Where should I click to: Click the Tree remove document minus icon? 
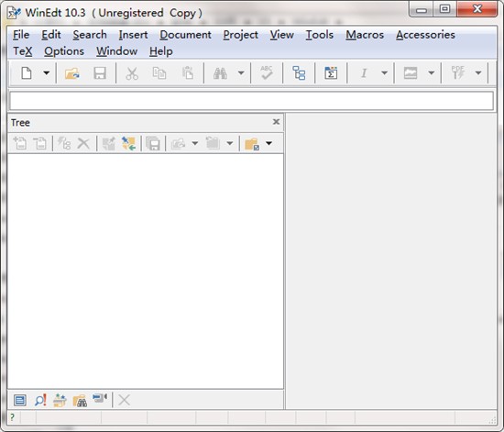(39, 143)
